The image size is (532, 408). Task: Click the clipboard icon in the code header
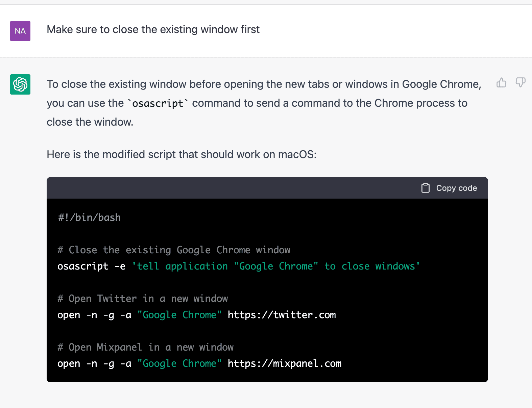425,188
